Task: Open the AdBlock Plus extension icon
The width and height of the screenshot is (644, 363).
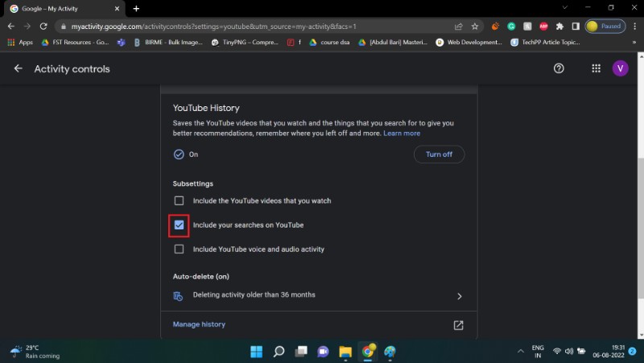Action: click(543, 27)
